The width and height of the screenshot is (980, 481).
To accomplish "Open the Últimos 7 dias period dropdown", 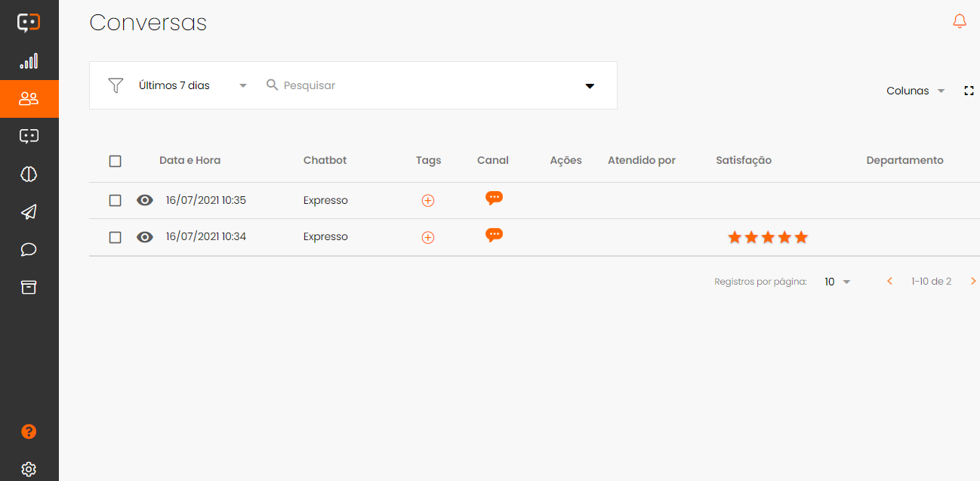I will (193, 86).
